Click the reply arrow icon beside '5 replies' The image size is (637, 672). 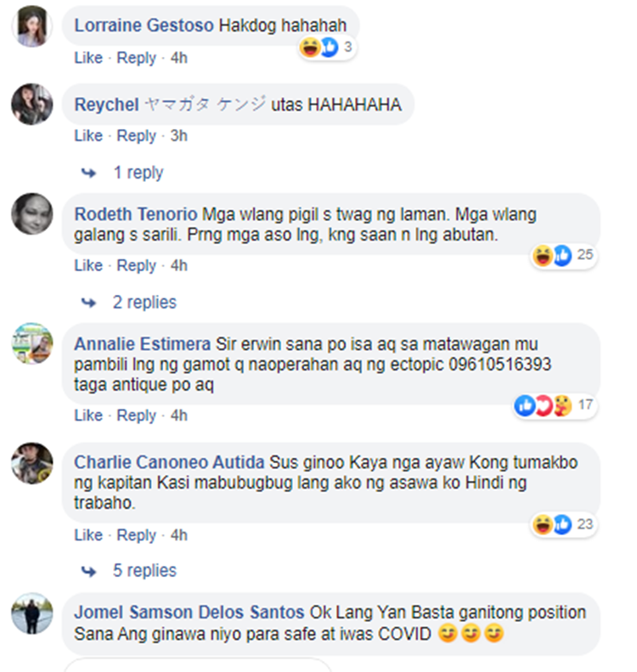pyautogui.click(x=88, y=571)
